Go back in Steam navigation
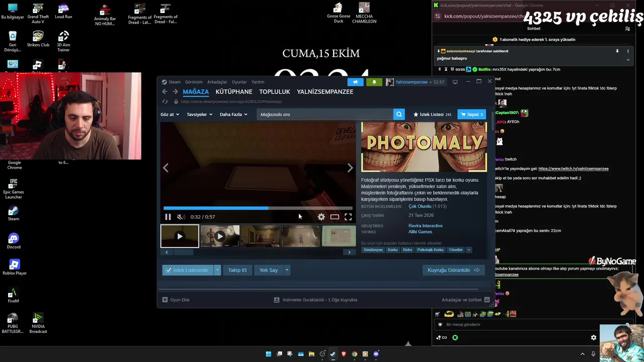The height and width of the screenshot is (362, 644). (165, 92)
